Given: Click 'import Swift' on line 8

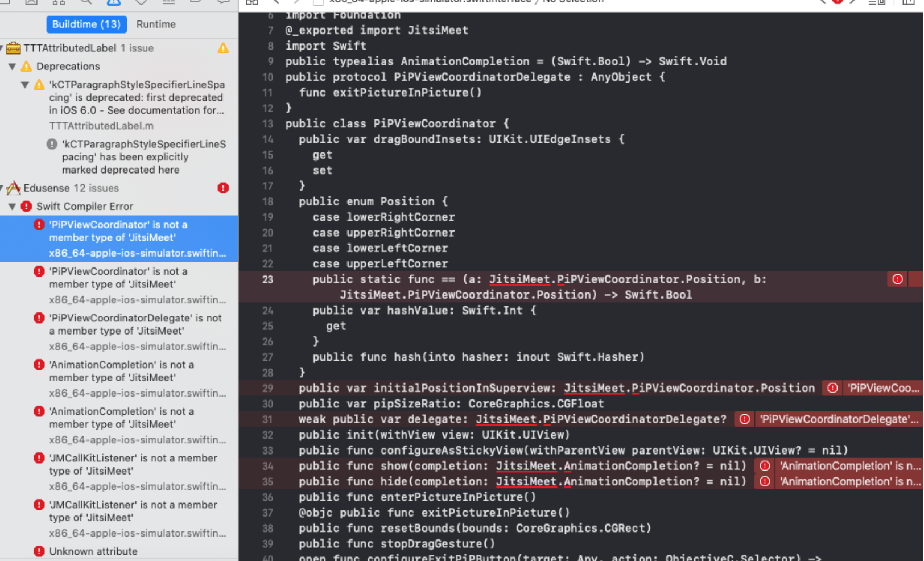Looking at the screenshot, I should coord(326,46).
